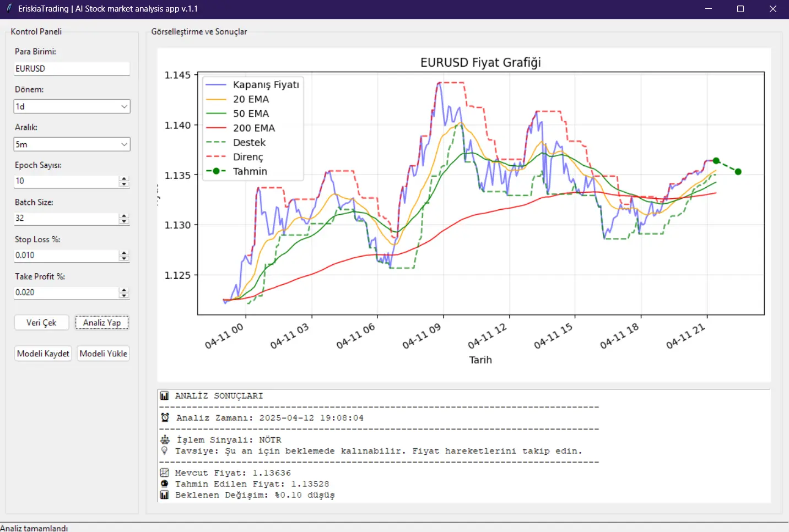The width and height of the screenshot is (789, 532).
Task: Click the chart icon next to ANALİZ SONUÇLARI
Action: 164,395
